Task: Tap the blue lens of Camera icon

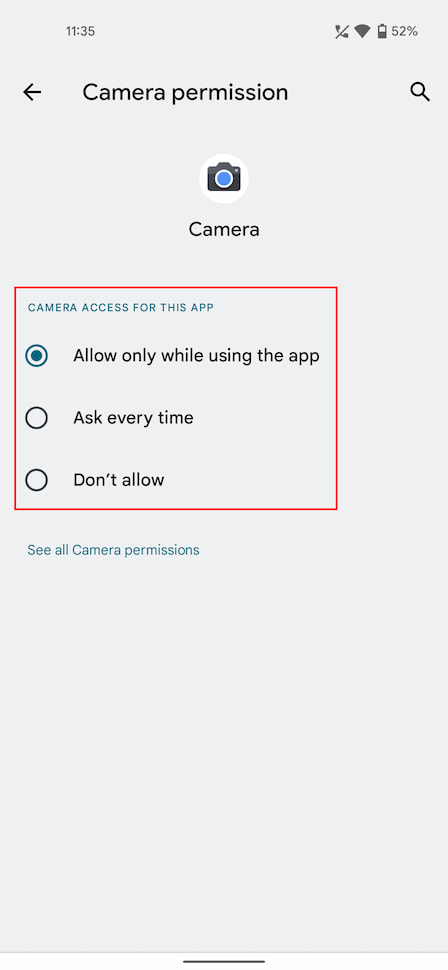Action: [x=224, y=179]
